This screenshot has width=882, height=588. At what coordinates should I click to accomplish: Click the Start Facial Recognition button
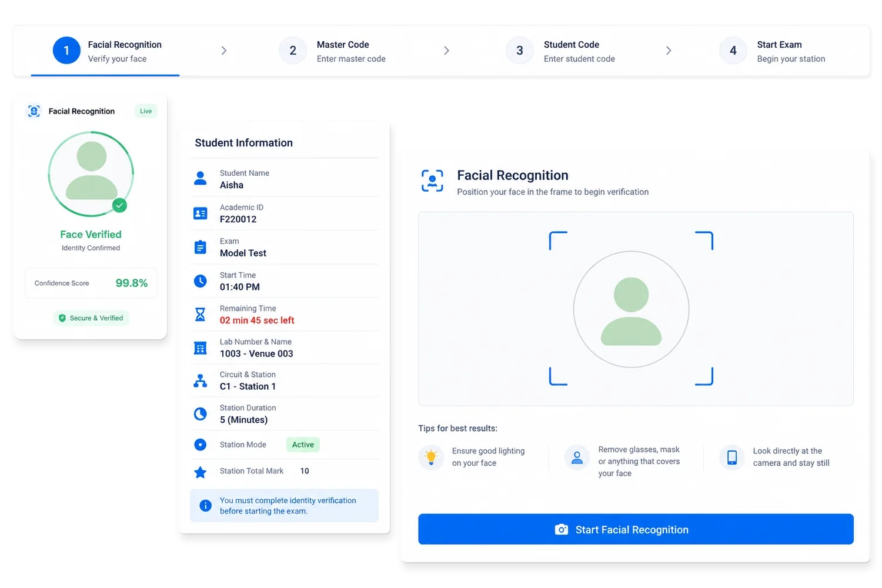(636, 529)
